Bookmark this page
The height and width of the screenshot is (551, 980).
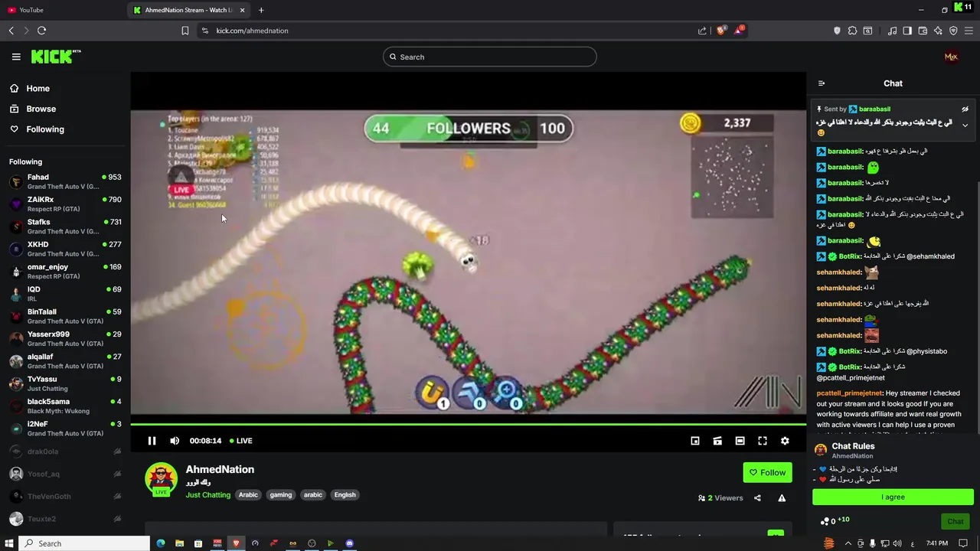click(185, 31)
